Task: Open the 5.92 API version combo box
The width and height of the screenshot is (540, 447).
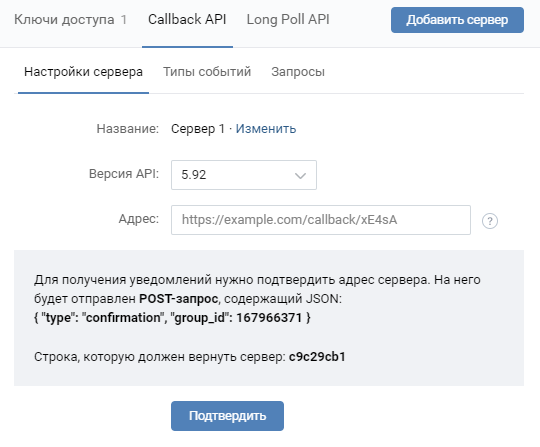Action: click(244, 175)
